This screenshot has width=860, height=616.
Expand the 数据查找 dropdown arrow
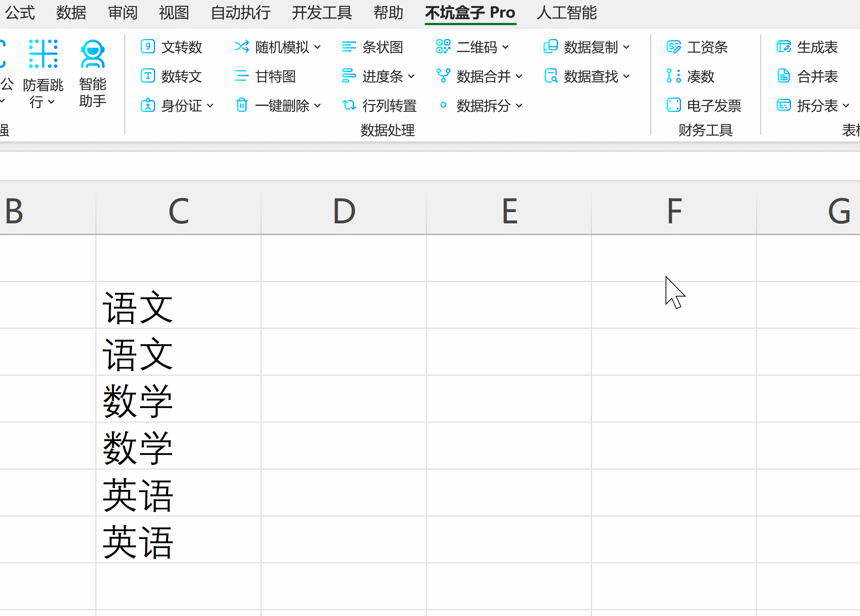click(627, 77)
